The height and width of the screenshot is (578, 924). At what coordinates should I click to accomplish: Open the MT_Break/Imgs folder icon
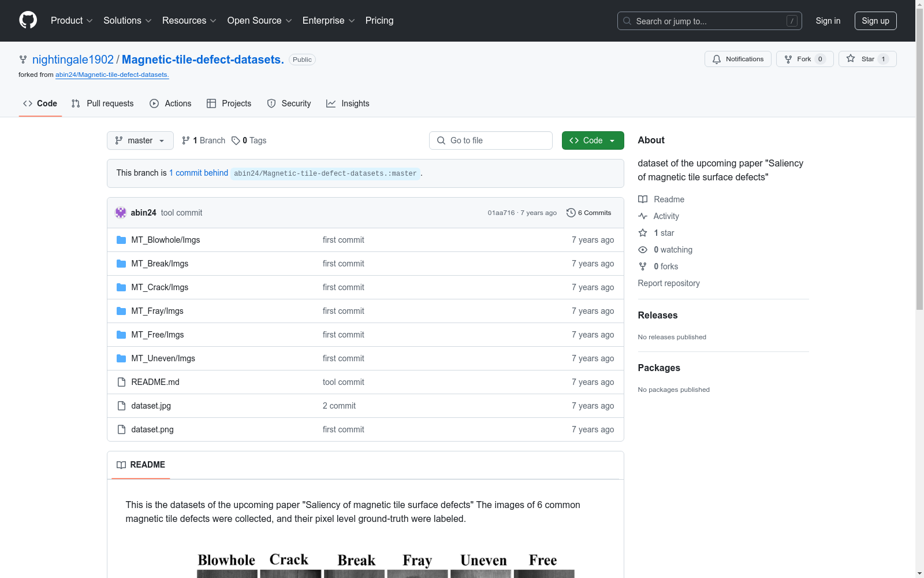121,264
